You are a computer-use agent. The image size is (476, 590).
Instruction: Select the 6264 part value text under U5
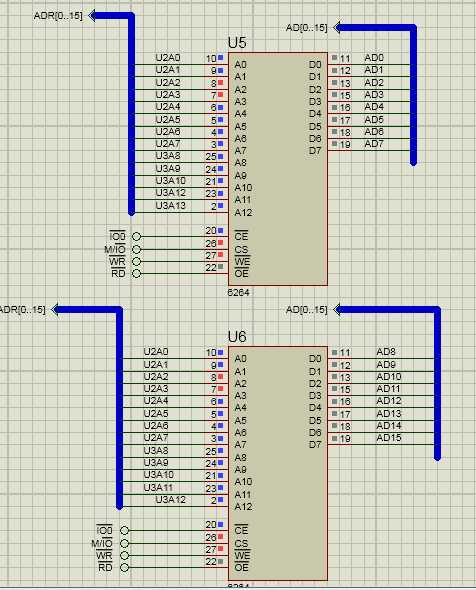239,292
